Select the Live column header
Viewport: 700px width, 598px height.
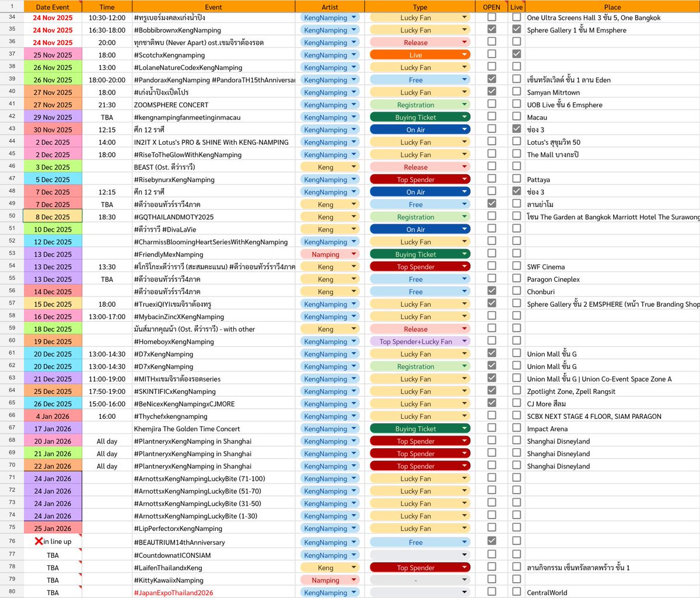(x=516, y=7)
